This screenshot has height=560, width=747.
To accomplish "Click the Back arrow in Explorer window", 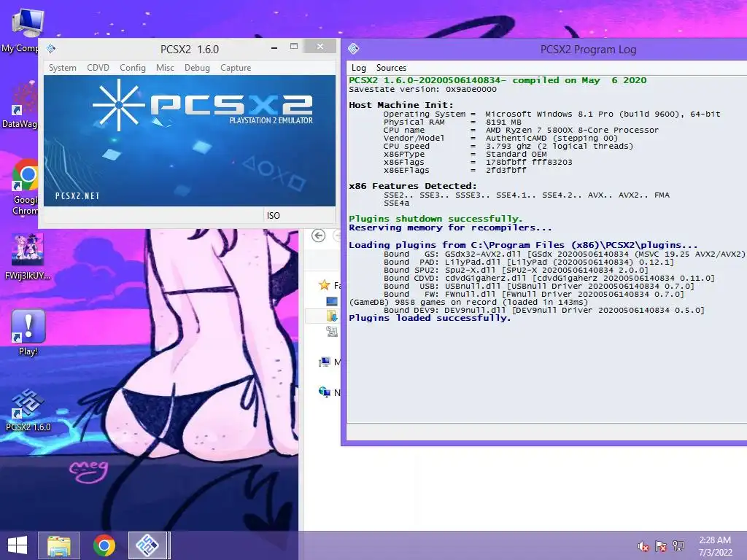I will click(x=318, y=236).
